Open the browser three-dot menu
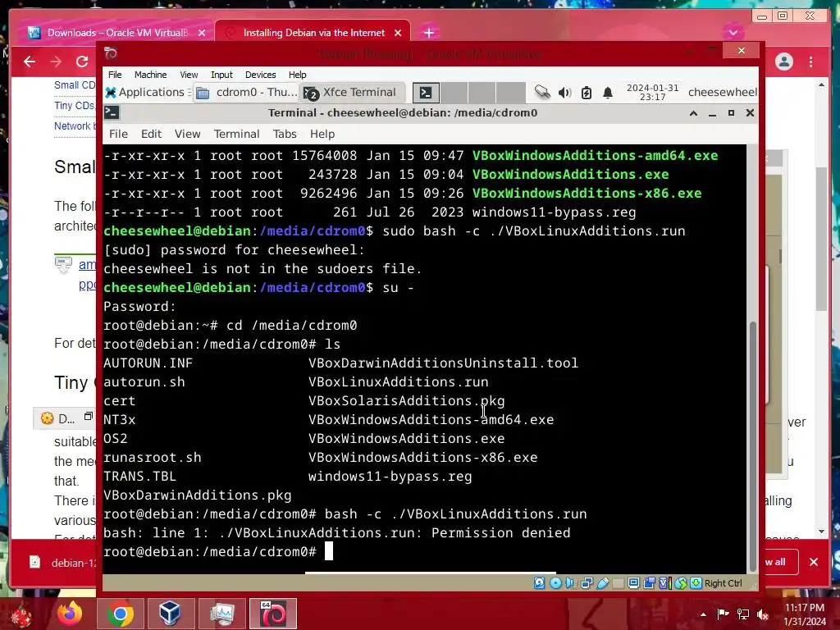 (811, 62)
